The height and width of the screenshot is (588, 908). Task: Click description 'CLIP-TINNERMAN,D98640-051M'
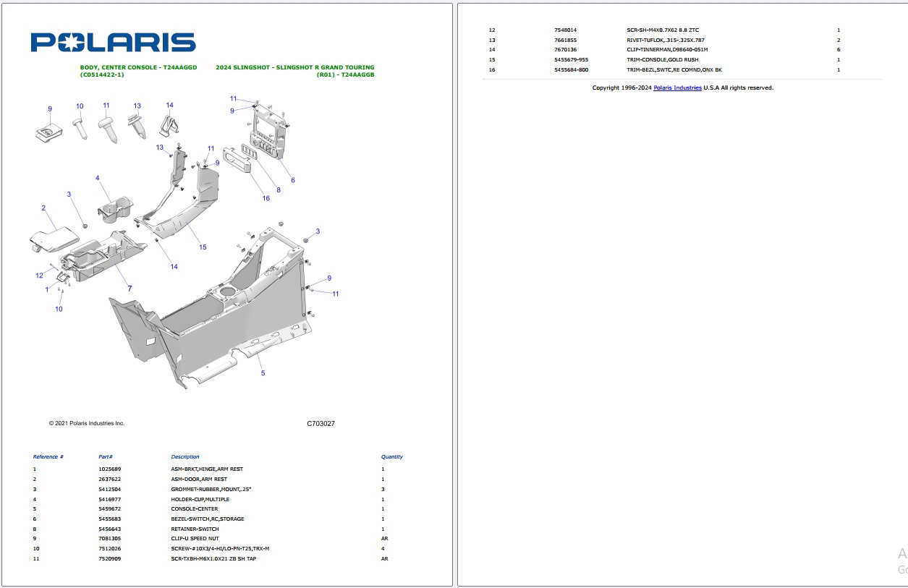point(667,50)
